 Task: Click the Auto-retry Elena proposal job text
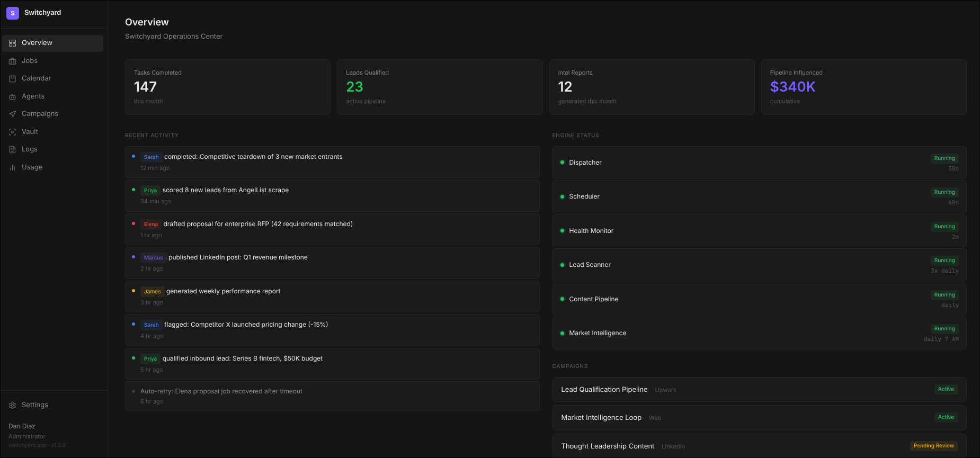pos(221,391)
